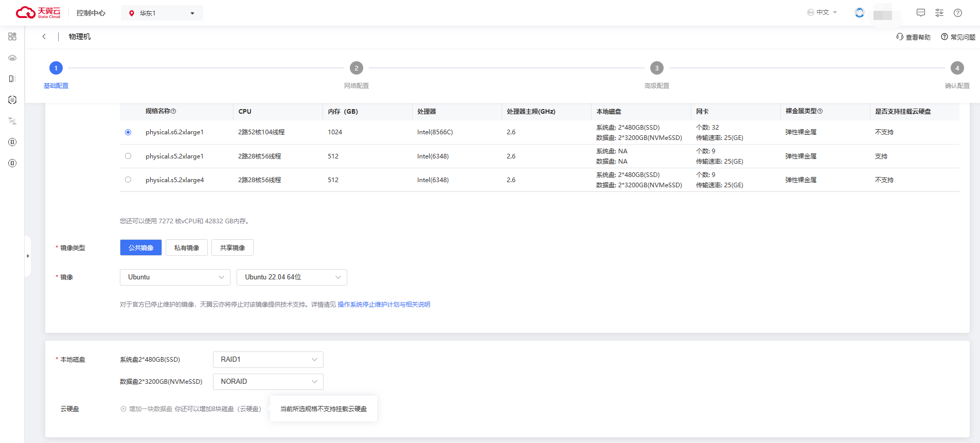Open the RAID1 system disk dropdown
This screenshot has height=443, width=980.
click(x=268, y=360)
